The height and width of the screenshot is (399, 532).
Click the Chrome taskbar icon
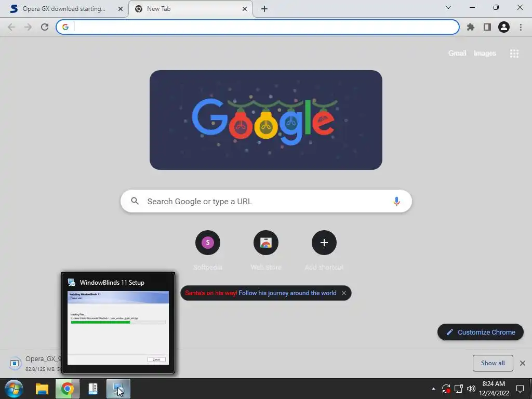[x=67, y=389]
